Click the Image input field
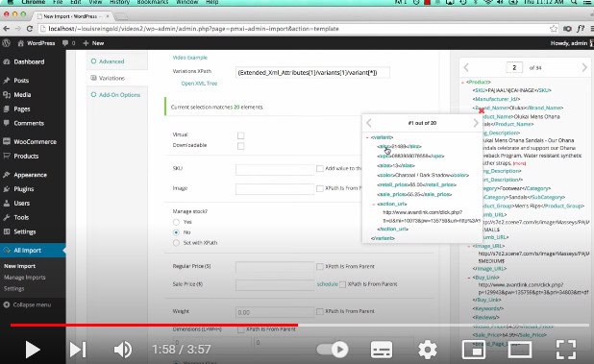 [x=275, y=188]
